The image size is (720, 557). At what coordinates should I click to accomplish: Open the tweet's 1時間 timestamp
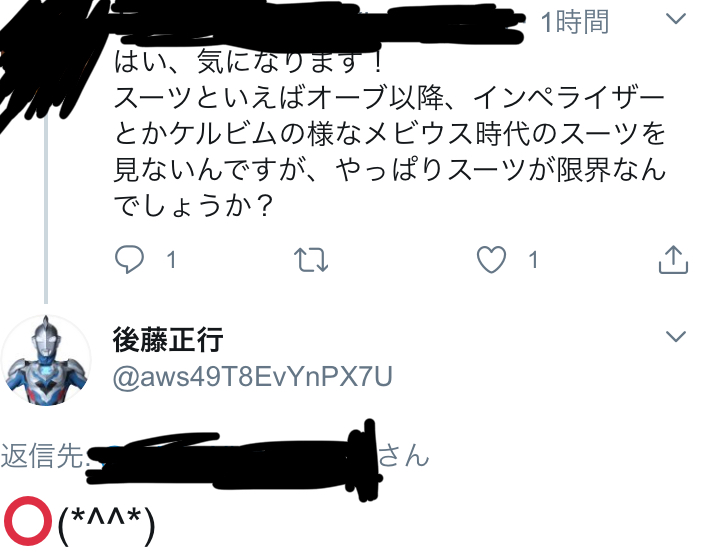click(574, 22)
